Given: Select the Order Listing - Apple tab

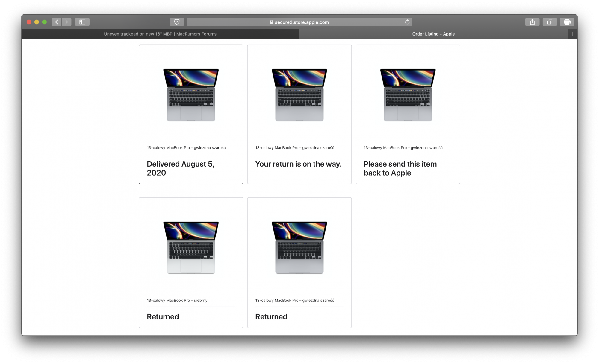Looking at the screenshot, I should (433, 34).
